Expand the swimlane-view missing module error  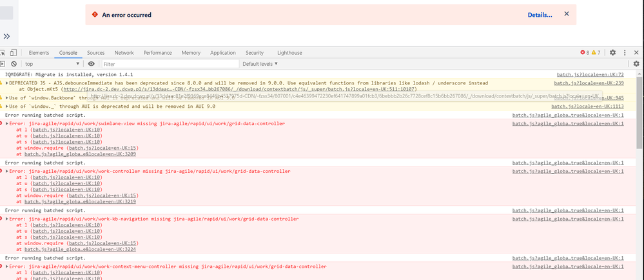click(x=6, y=123)
